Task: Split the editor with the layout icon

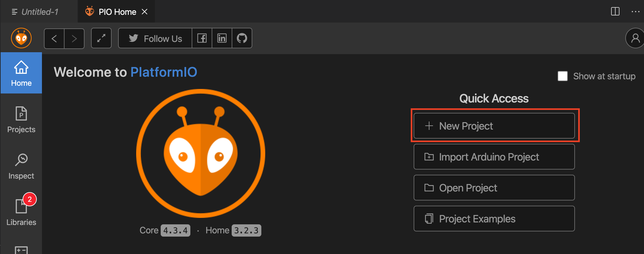Action: point(615,12)
